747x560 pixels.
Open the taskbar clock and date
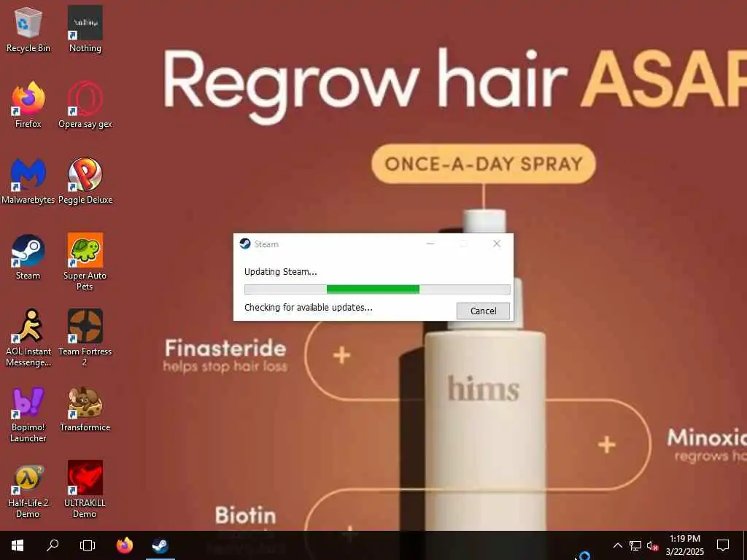(x=684, y=545)
